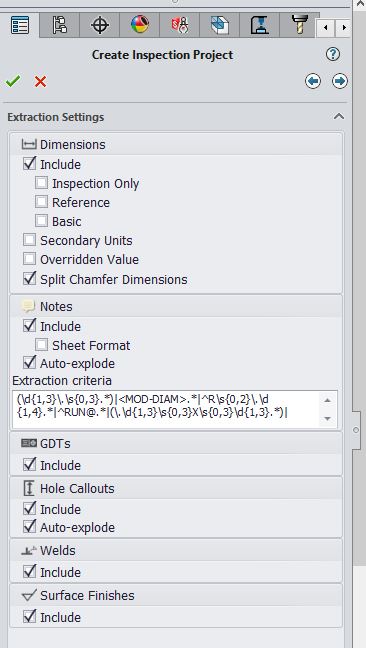Go to next page with right arrow
Viewport: 366px width, 648px height.
[340, 81]
